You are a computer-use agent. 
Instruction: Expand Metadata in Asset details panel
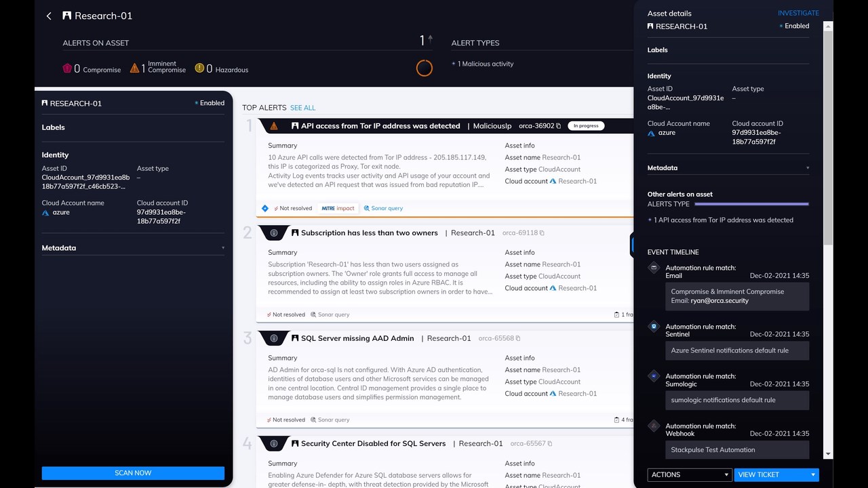tap(728, 168)
